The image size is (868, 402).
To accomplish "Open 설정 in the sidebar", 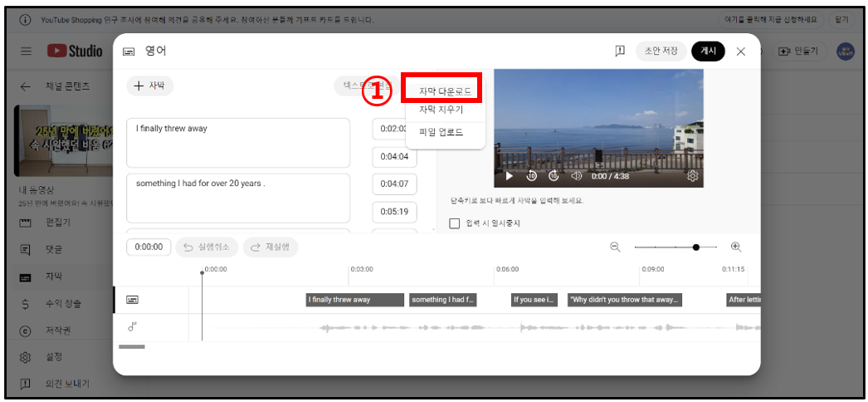I will click(x=54, y=357).
